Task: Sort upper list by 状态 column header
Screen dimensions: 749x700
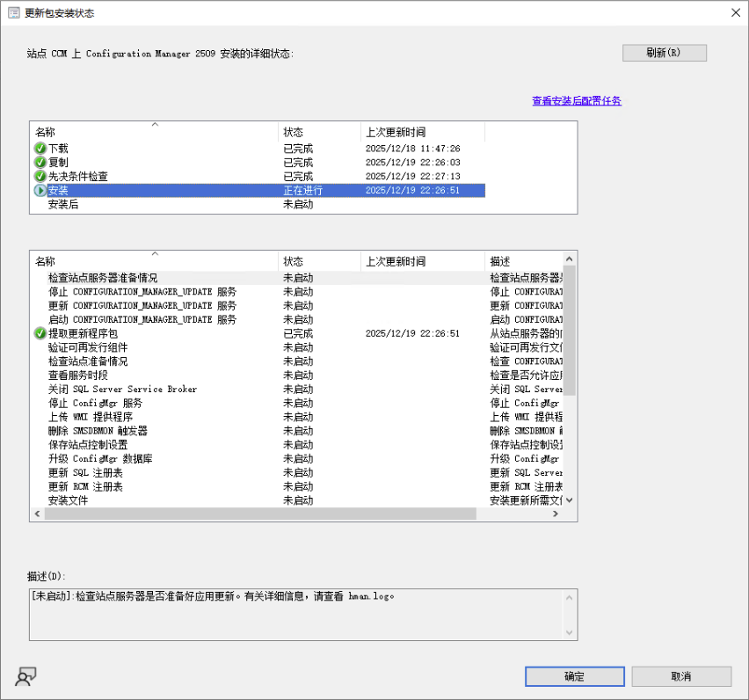Action: (319, 132)
